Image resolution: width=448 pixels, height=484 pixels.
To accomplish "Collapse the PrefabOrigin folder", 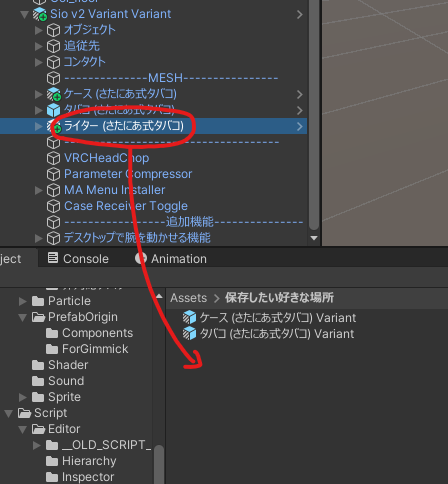I will [x=23, y=317].
